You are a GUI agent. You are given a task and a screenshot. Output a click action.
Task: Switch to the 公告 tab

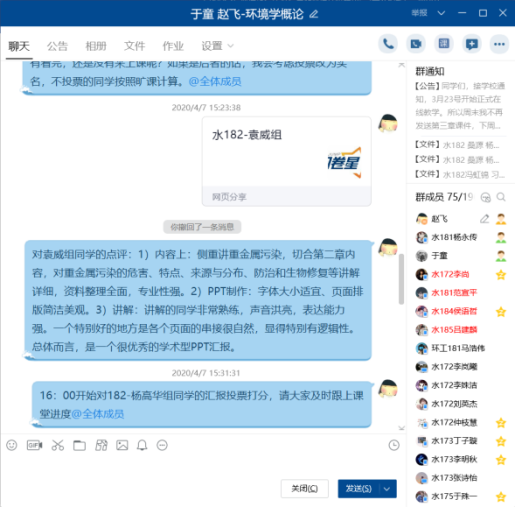tap(57, 46)
